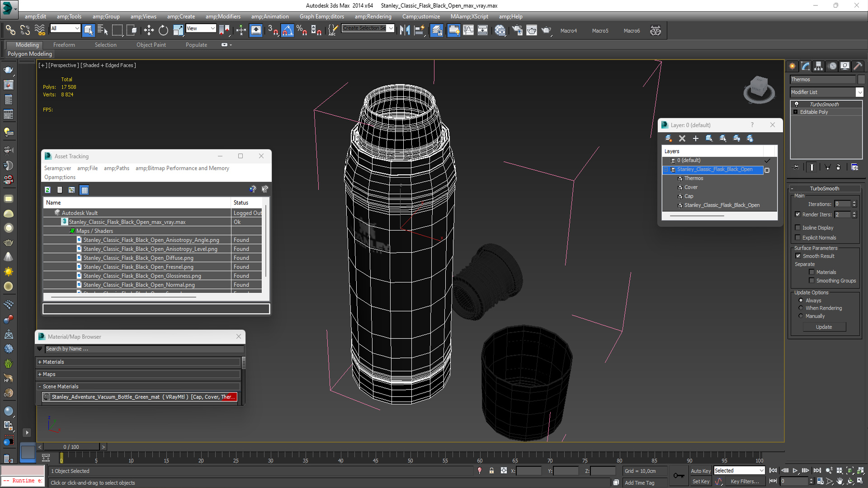Screen dimensions: 868x488
Task: Open the amp;Modifiers menu
Action: coord(223,17)
